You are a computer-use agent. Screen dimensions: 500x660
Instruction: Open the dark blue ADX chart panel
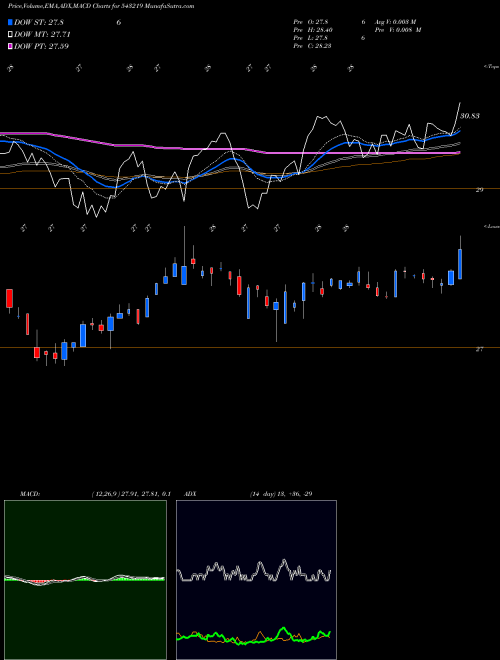point(256,580)
